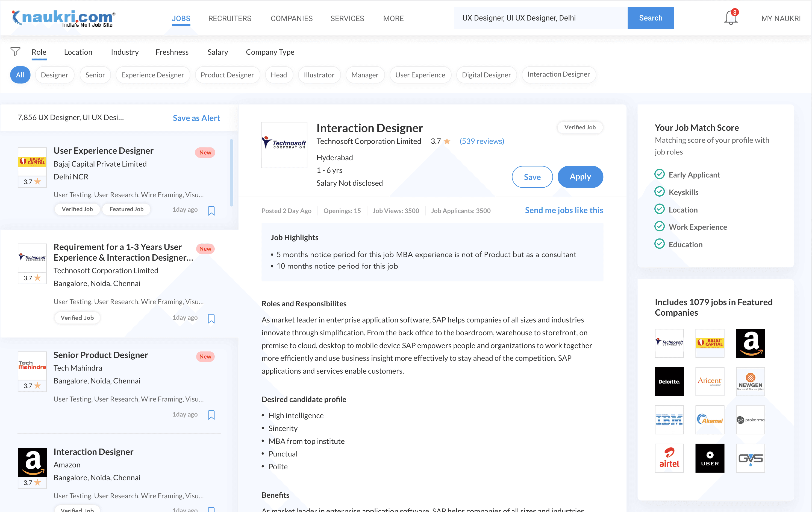Click the IBM featured company logo
Image resolution: width=812 pixels, height=512 pixels.
point(669,420)
